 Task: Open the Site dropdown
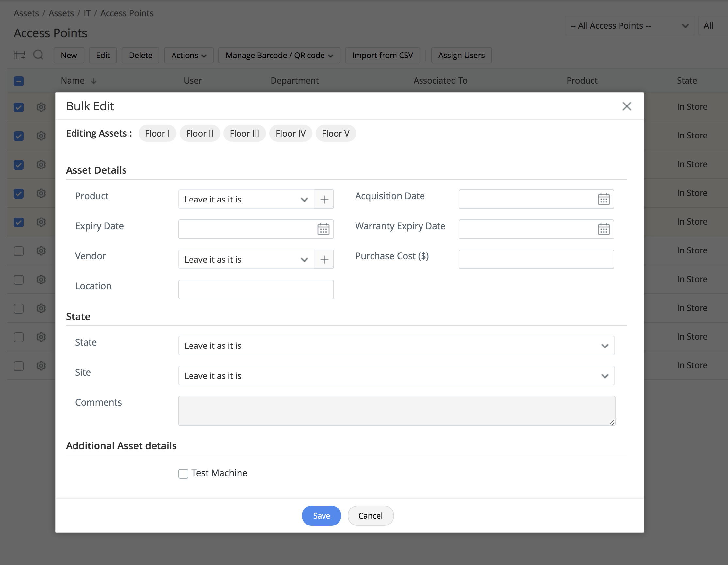[396, 376]
